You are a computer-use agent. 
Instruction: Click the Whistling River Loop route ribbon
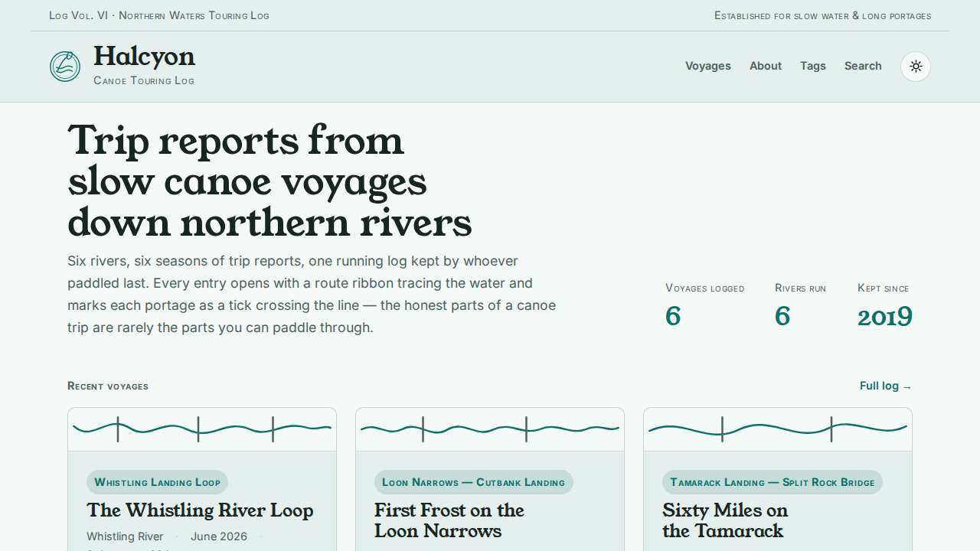pos(202,429)
